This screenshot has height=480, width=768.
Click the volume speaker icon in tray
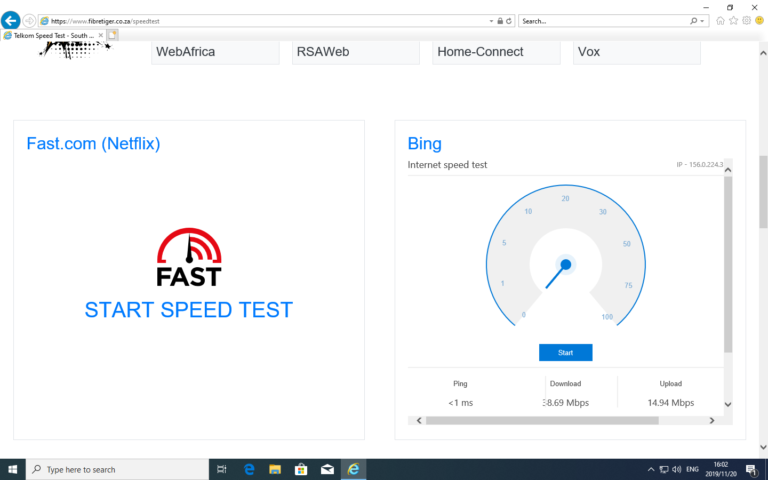tap(677, 469)
